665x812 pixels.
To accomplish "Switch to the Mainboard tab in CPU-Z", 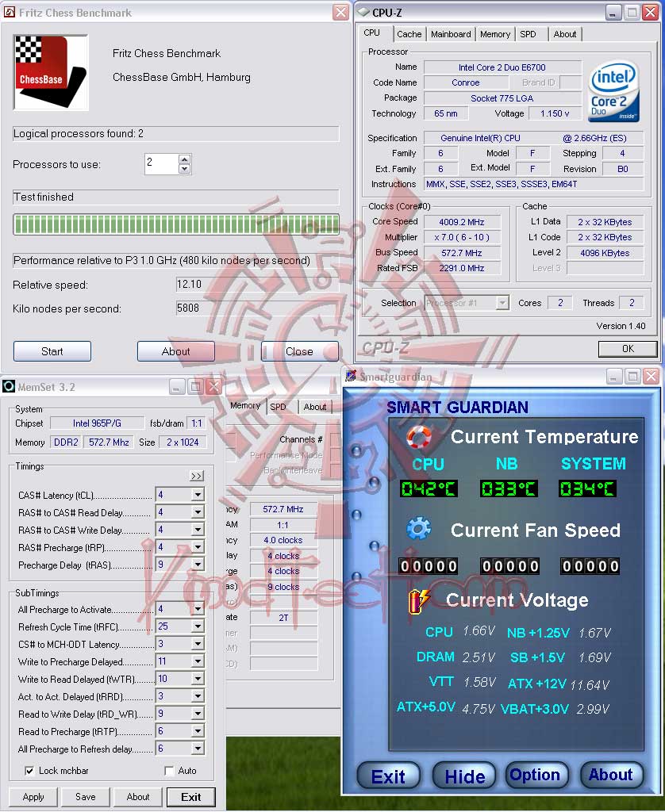I will 451,34.
